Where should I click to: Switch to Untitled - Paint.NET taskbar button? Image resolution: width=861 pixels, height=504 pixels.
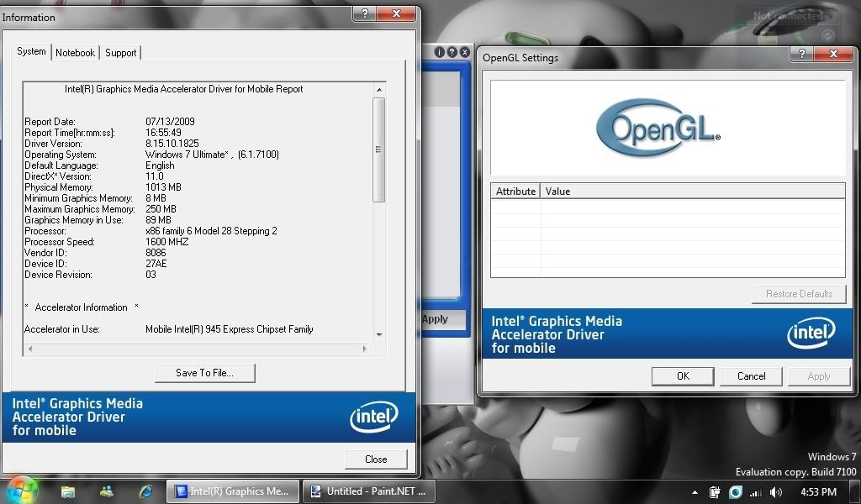(x=368, y=491)
